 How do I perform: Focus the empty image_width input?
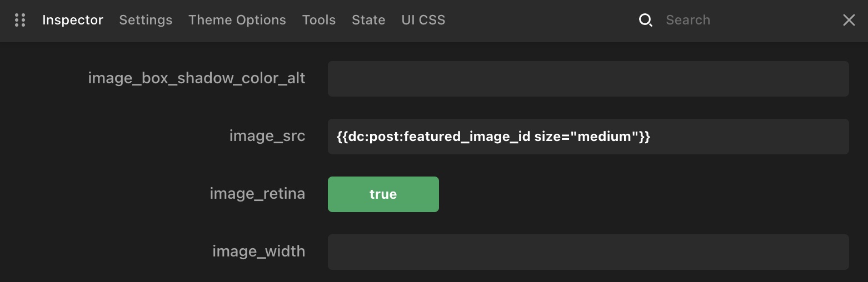[x=588, y=252]
